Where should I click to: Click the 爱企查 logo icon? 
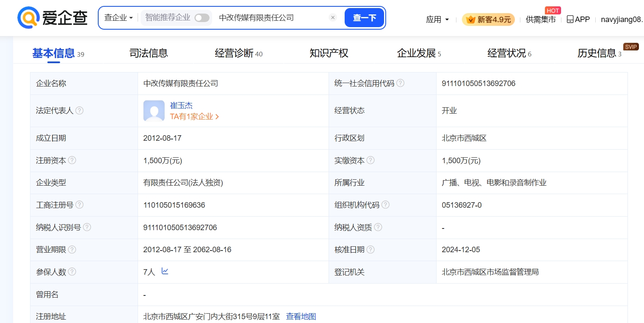point(29,18)
